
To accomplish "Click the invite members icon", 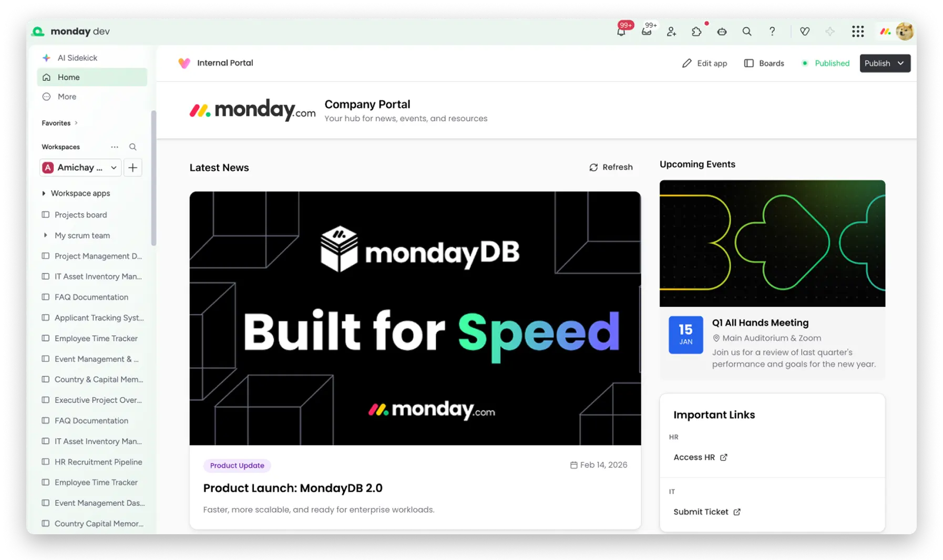I will (671, 32).
